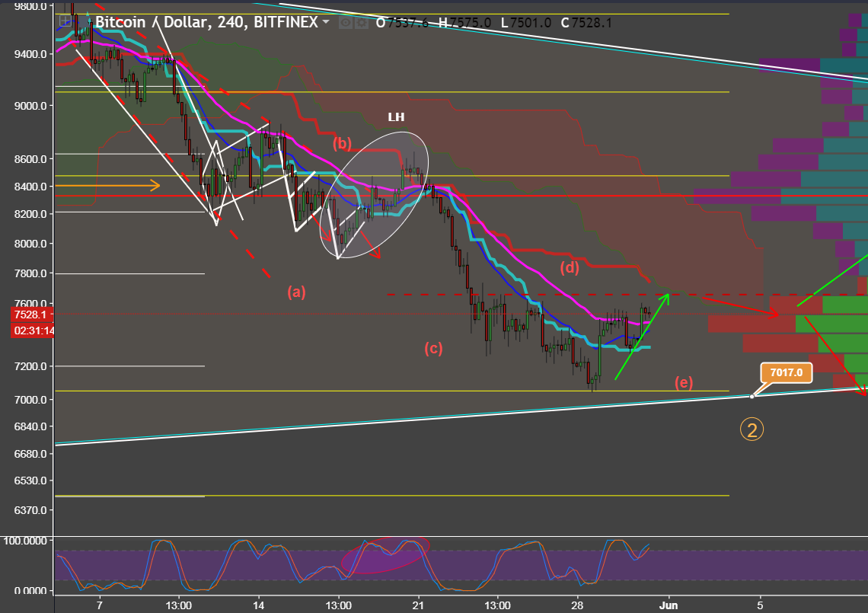Select the orange 7017.0 price callout
868x613 pixels.
coord(786,372)
